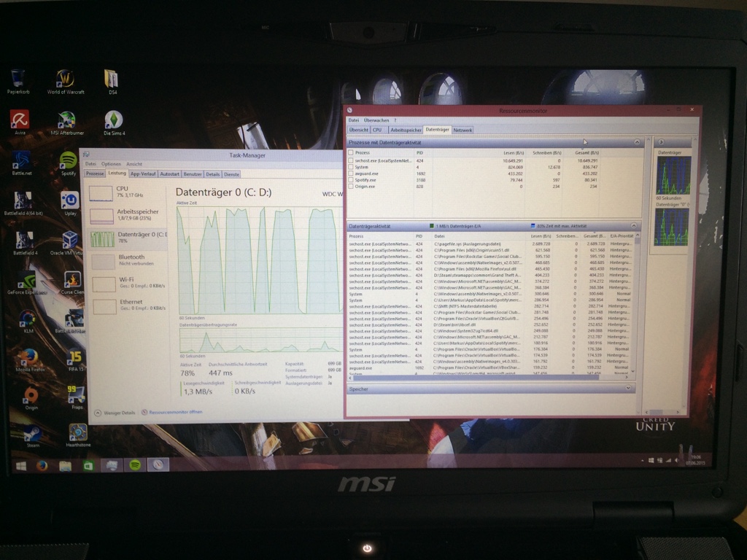Launch World of Warcraft desktop shortcut
This screenshot has width=747, height=560.
point(66,82)
